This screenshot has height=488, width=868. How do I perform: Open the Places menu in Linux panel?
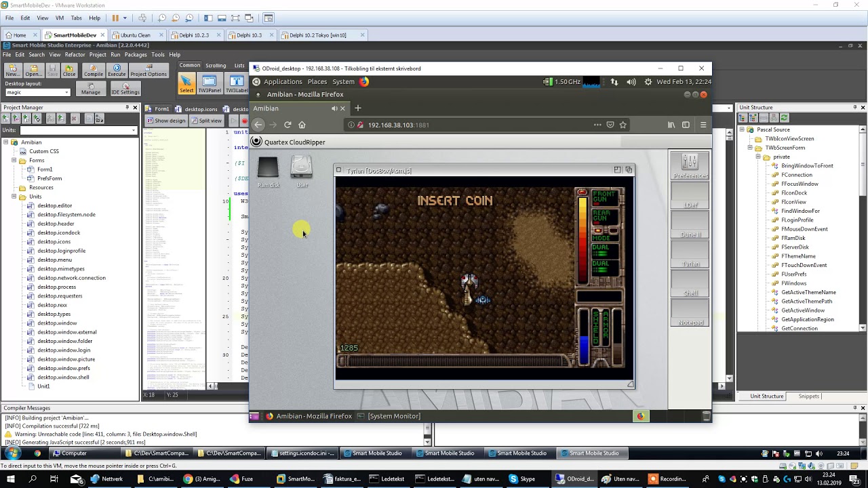pos(317,81)
